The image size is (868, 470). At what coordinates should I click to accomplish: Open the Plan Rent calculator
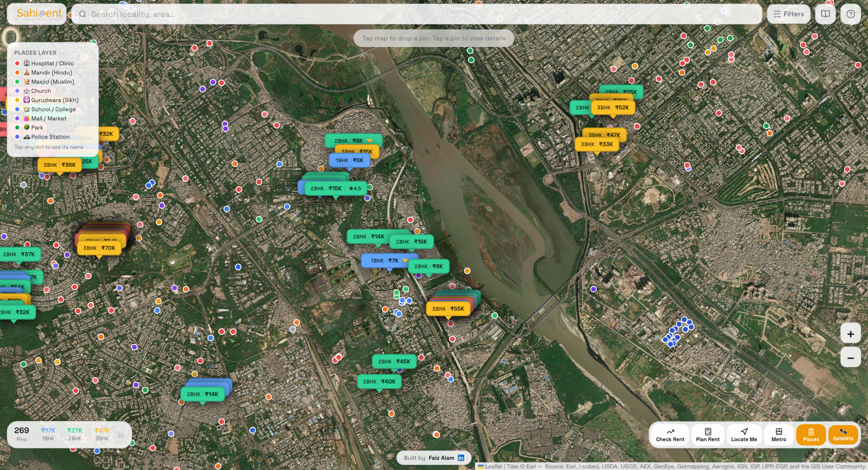tap(707, 435)
